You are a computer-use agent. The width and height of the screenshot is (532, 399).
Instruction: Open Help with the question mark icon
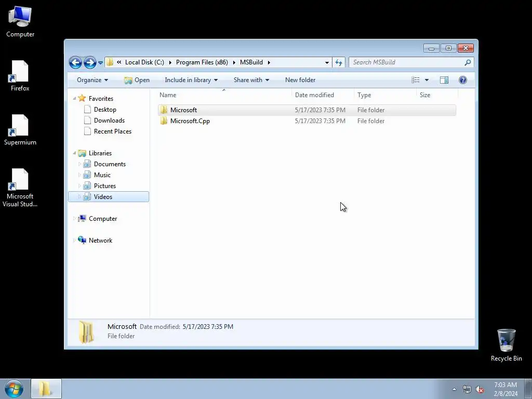(x=463, y=80)
